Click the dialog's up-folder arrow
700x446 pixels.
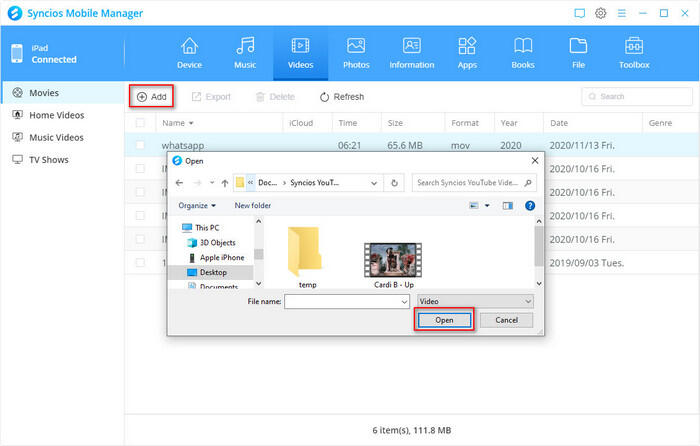[x=223, y=183]
